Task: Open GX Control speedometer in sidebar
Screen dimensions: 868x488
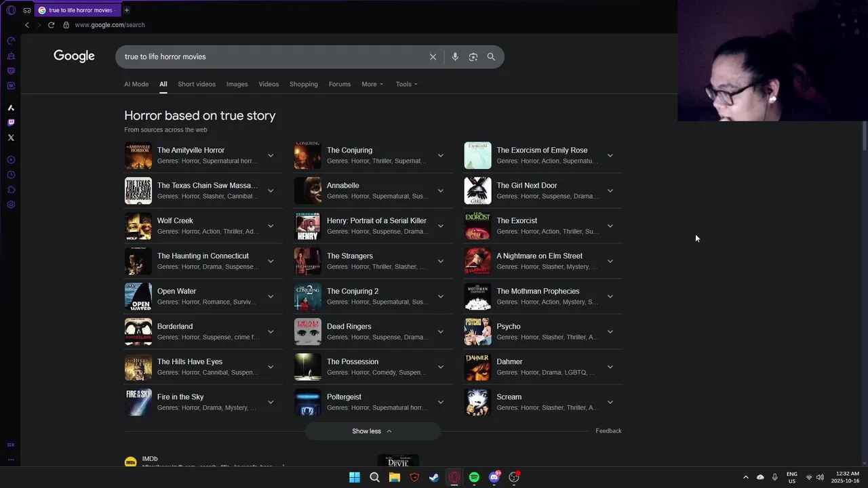Action: (x=11, y=41)
